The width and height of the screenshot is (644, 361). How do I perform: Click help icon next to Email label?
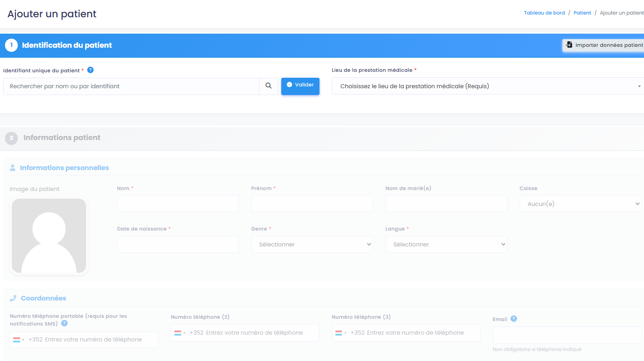[x=514, y=319]
